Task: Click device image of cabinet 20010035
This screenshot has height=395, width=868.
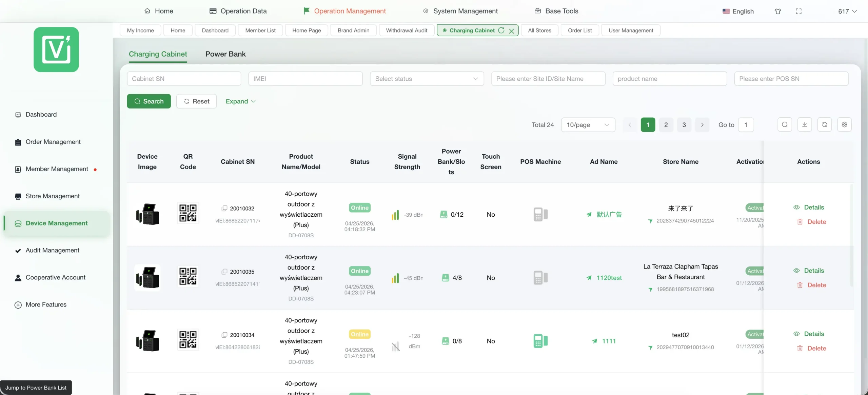Action: [147, 278]
